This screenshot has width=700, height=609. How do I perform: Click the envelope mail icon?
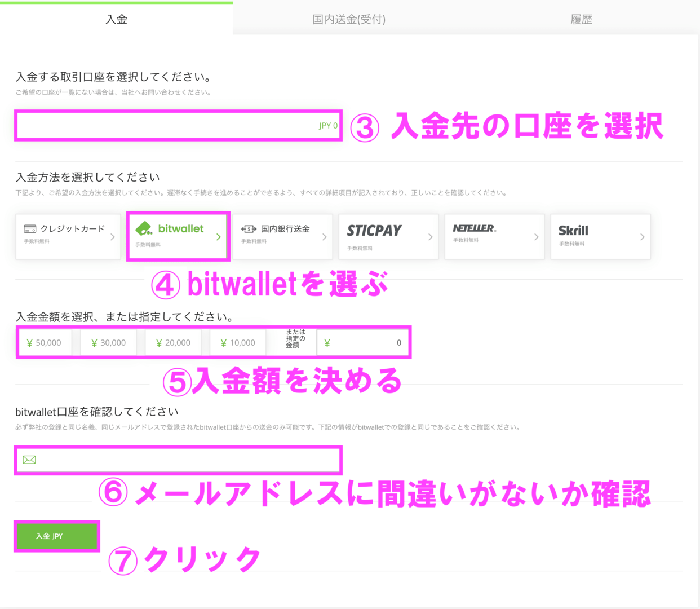click(x=29, y=460)
